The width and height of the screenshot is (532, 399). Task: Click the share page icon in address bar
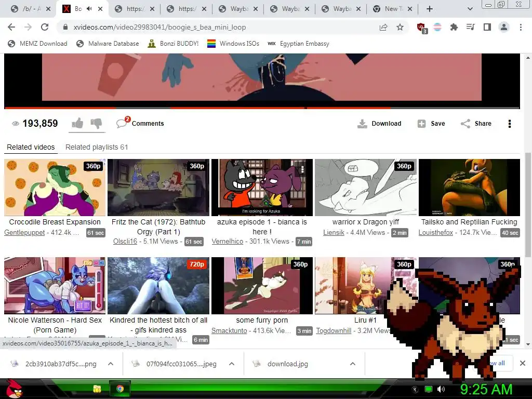point(383,27)
